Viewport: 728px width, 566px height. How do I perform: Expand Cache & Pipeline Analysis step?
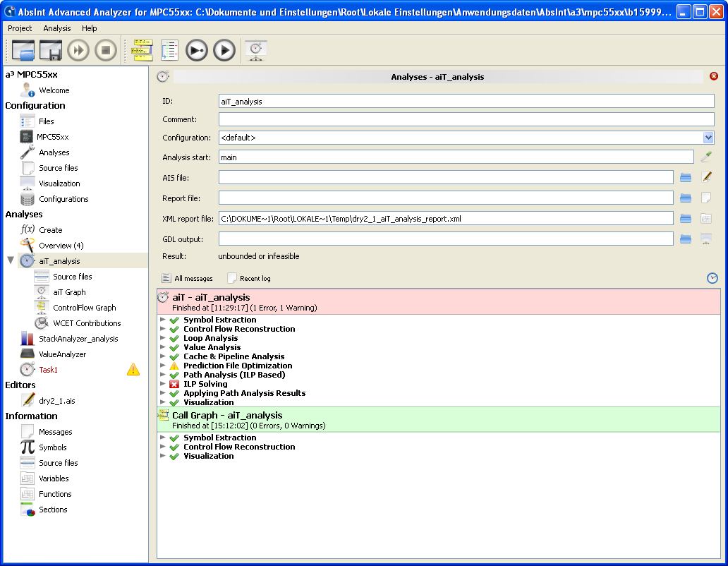(162, 356)
